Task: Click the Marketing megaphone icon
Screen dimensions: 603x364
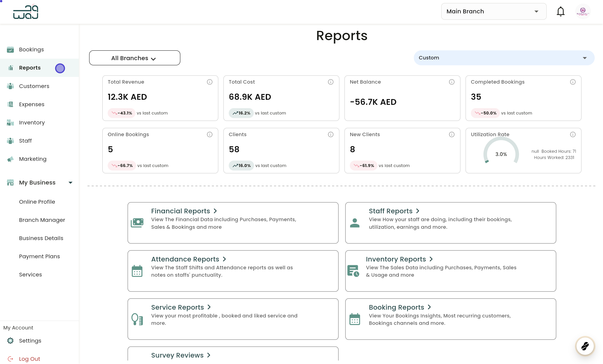Action: tap(10, 159)
